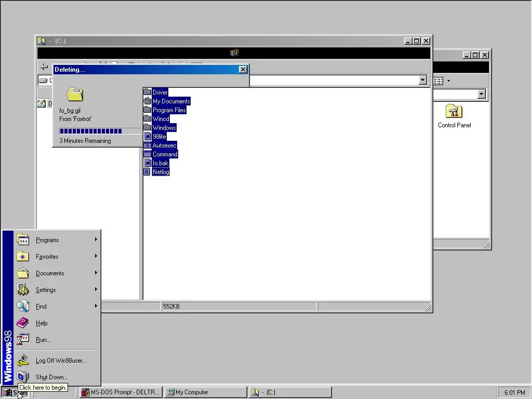The image size is (532, 399).
Task: Click the Windows folder label
Action: pos(164,128)
